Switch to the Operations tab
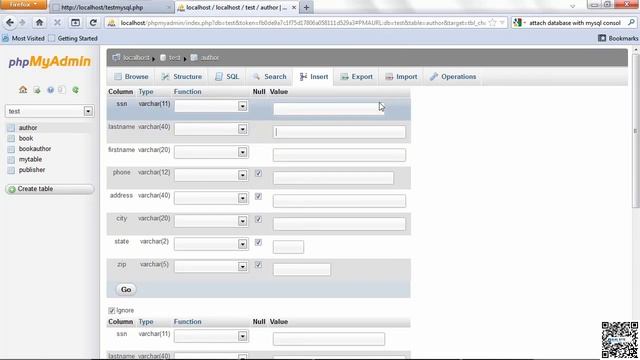 (453, 77)
